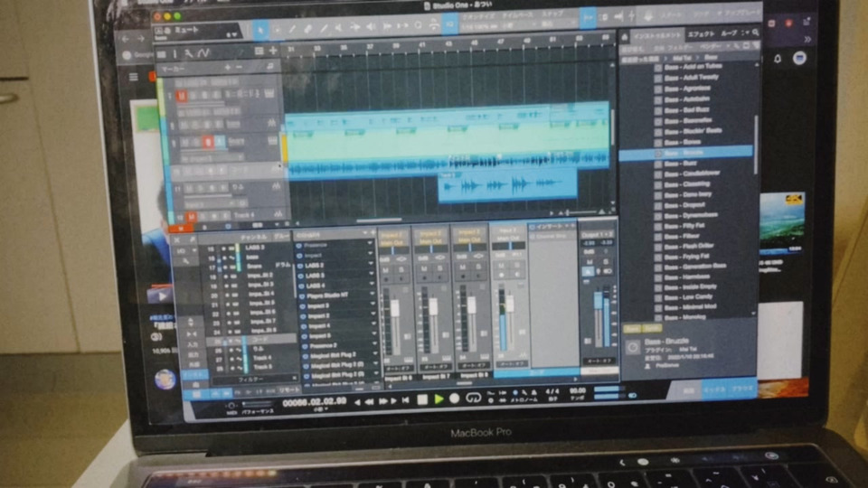Adjust the Impact St 8 channel fader
Viewport: 868px width, 488px height.
(472, 305)
